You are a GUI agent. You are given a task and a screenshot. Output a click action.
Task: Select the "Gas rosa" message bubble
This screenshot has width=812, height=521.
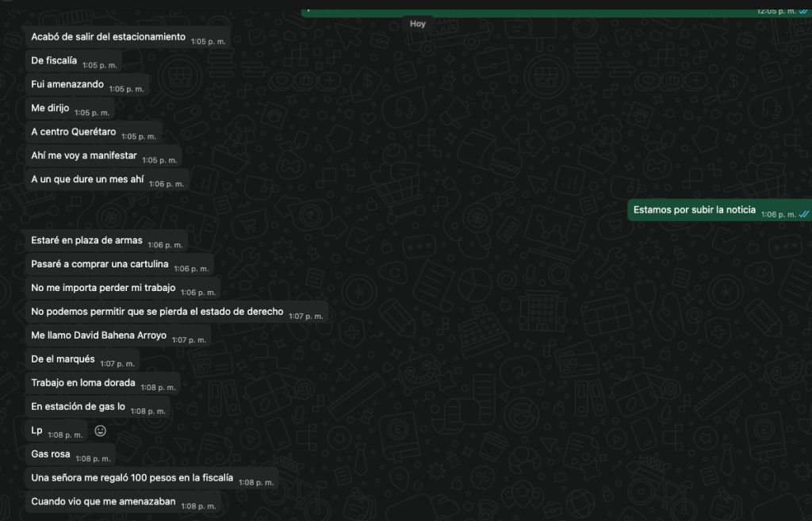pos(51,454)
